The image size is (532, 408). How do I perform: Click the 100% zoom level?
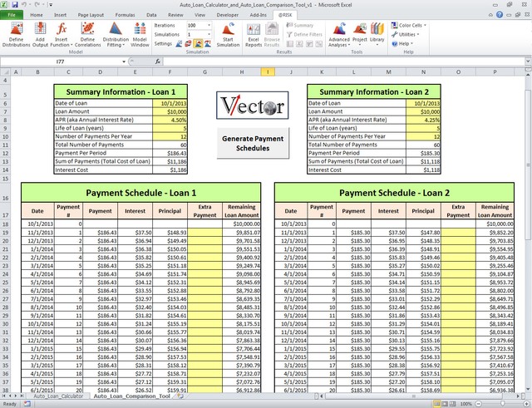[465, 404]
